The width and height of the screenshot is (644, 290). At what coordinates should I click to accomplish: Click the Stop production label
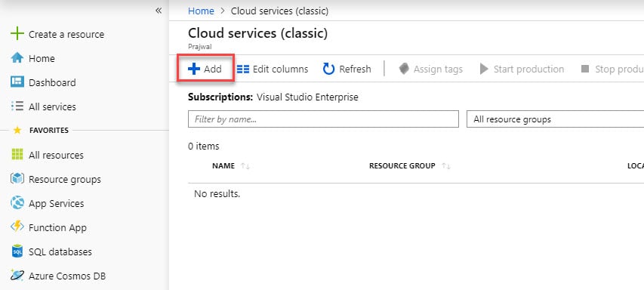click(619, 69)
